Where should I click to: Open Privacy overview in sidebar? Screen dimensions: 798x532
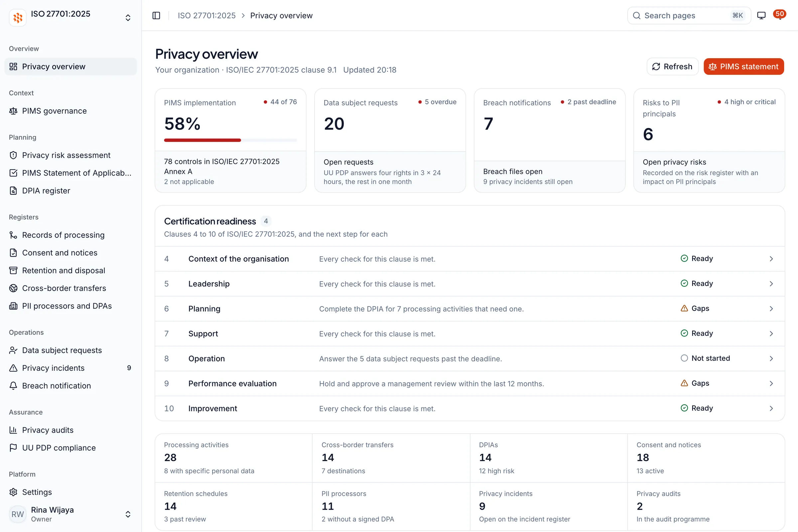click(x=70, y=66)
